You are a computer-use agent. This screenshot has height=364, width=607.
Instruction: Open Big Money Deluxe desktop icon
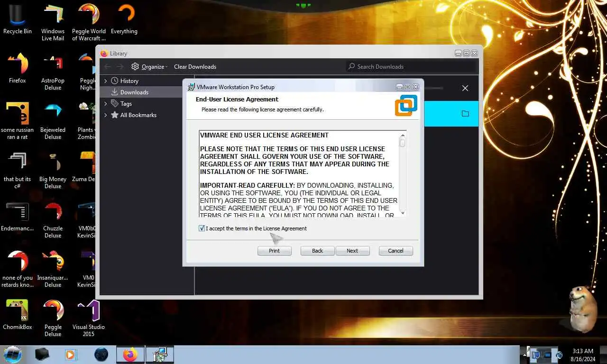coord(53,170)
